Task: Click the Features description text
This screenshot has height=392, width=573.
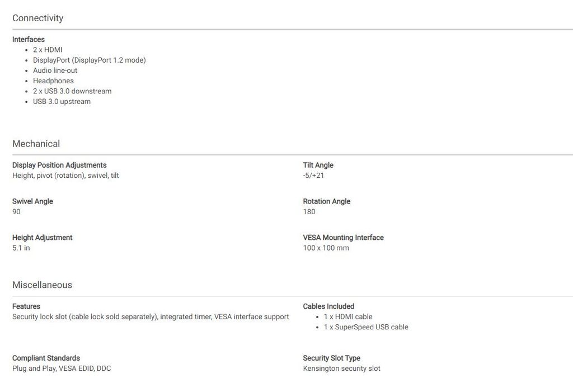Action: (151, 317)
